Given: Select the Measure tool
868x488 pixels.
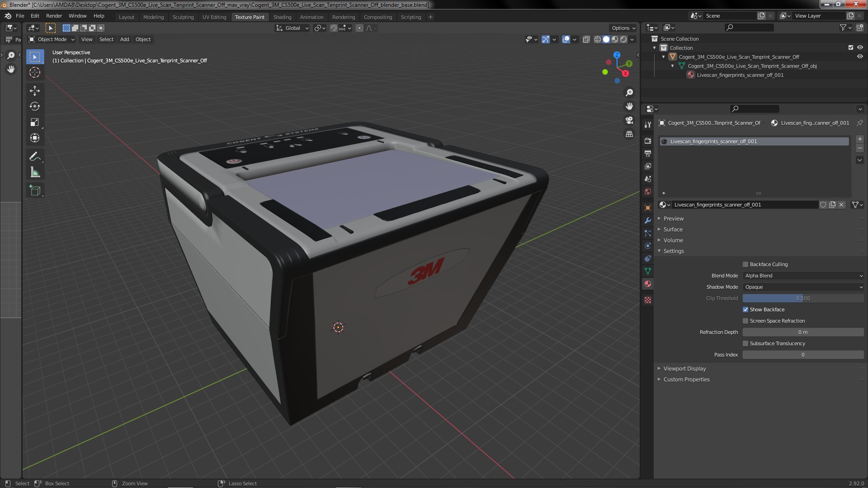Looking at the screenshot, I should pos(35,172).
